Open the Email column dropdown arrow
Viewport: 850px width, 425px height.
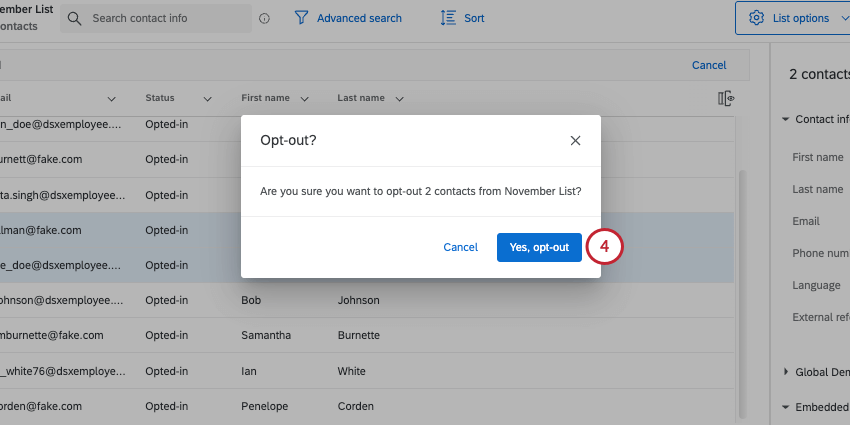pyautogui.click(x=112, y=99)
